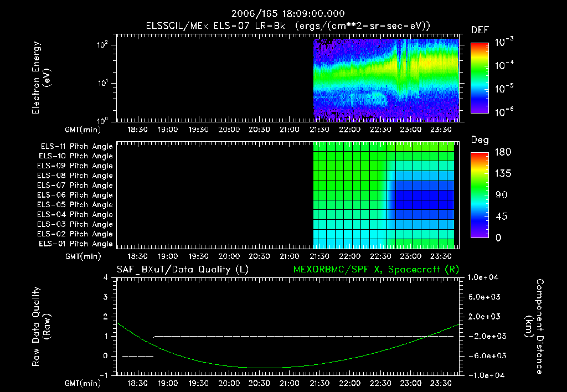Select the ELS-04 Pitch Angle label
The width and height of the screenshot is (567, 392).
point(75,214)
